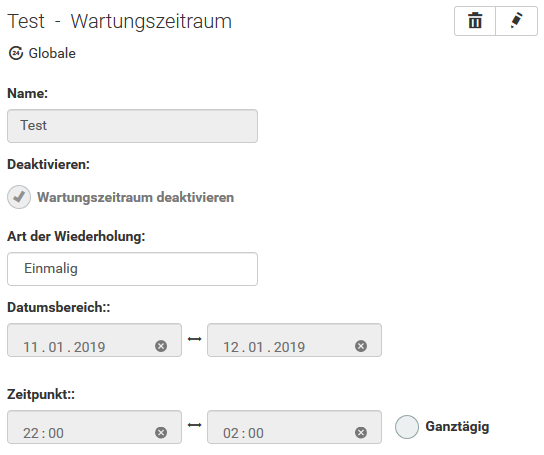
Task: Click the Test - Wartungszeitraum heading
Action: tap(120, 22)
